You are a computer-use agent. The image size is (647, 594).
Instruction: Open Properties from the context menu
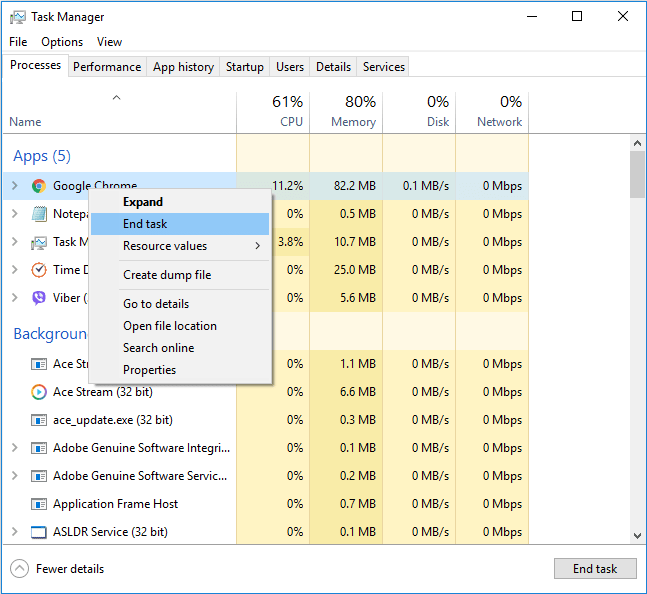(x=180, y=370)
